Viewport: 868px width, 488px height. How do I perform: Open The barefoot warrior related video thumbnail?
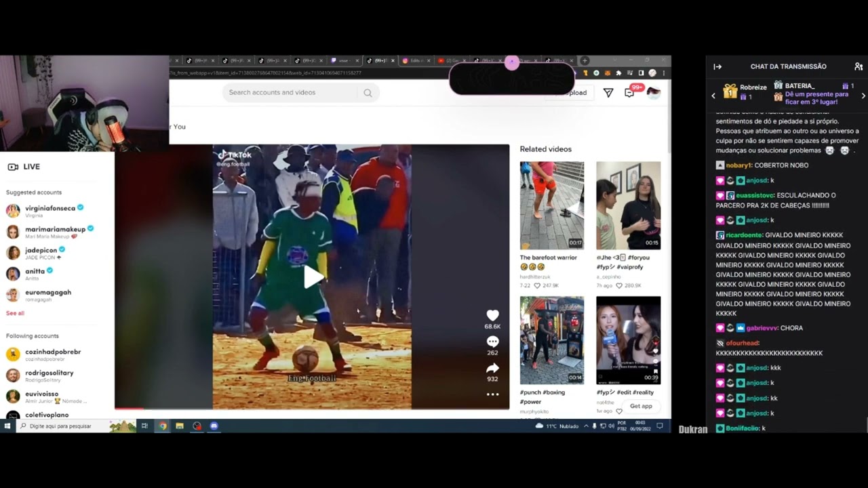pyautogui.click(x=551, y=205)
